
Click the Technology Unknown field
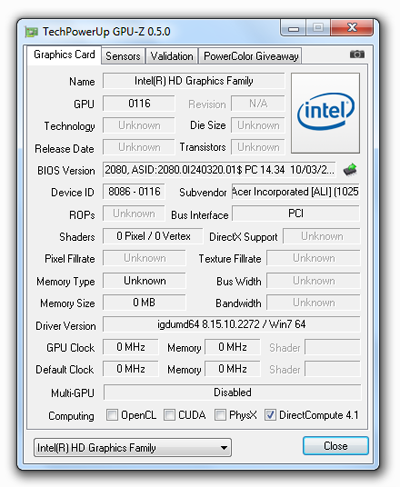pos(139,125)
